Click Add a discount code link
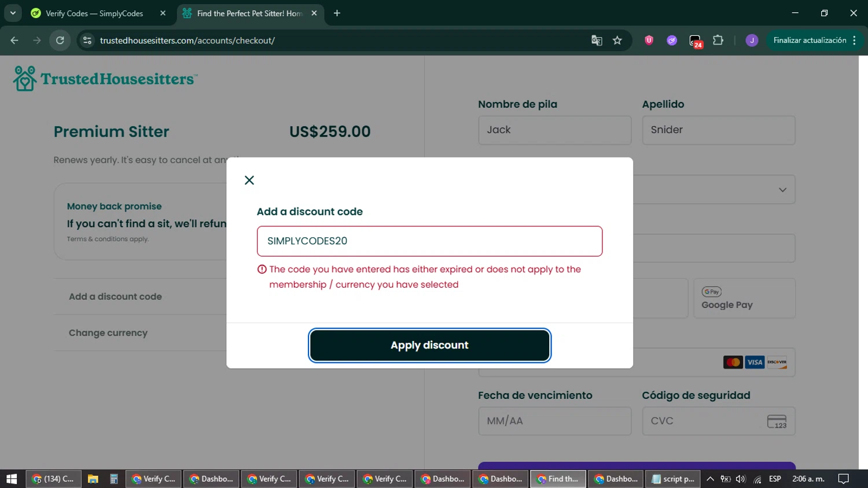Viewport: 868px width, 488px height. [x=115, y=296]
